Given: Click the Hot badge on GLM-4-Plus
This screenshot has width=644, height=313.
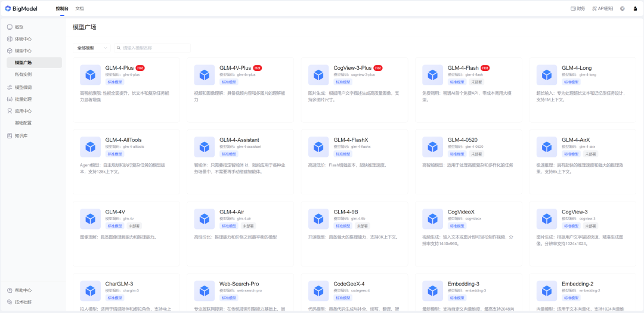Looking at the screenshot, I should click(140, 68).
